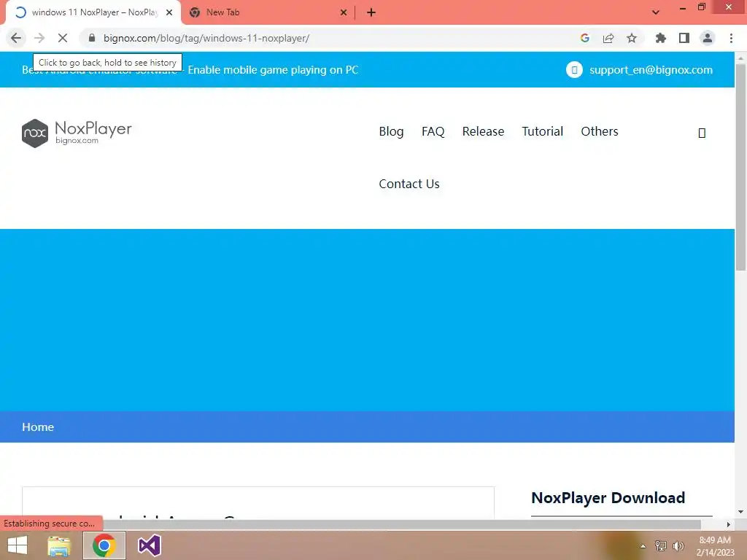Open the Chrome profile avatar
Viewport: 747px width, 560px height.
[x=708, y=38]
